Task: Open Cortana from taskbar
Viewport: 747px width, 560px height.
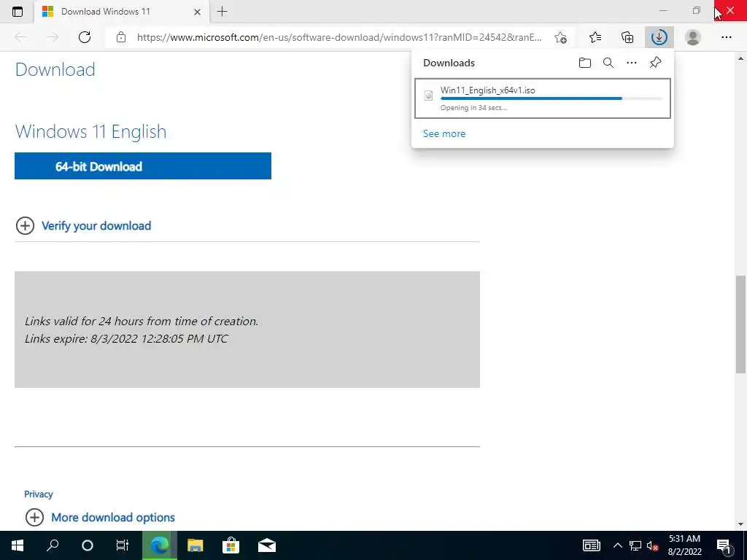Action: coord(88,545)
